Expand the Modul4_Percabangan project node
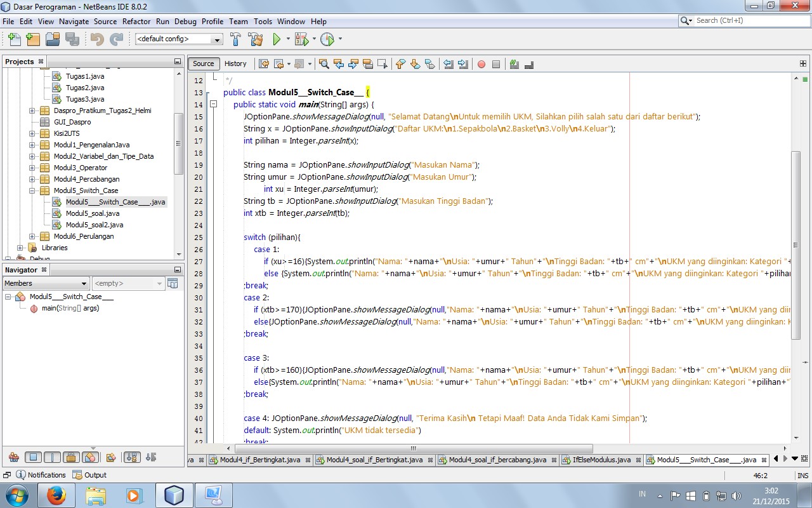This screenshot has width=812, height=508. 32,179
